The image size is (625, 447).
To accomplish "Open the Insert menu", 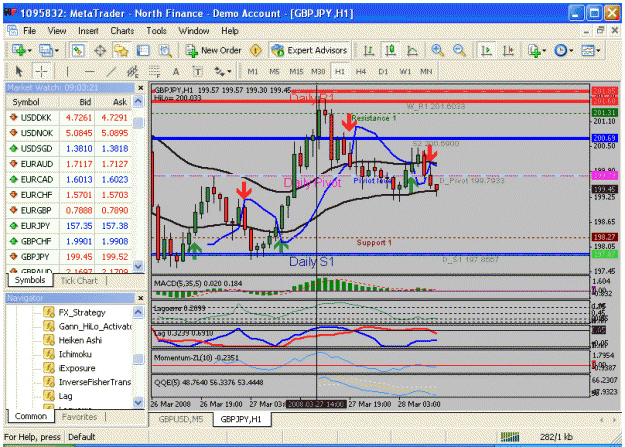I will coord(88,31).
